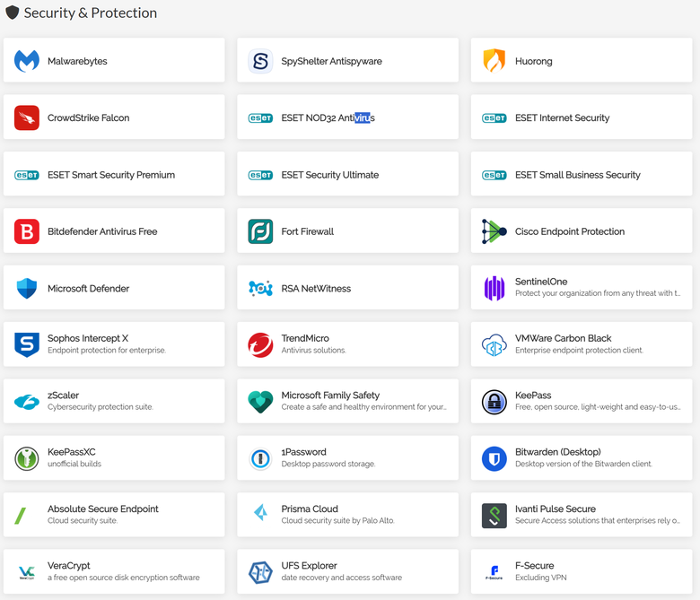Select the Cisco Endpoint Protection icon
Viewport: 700px width, 600px height.
tap(494, 231)
